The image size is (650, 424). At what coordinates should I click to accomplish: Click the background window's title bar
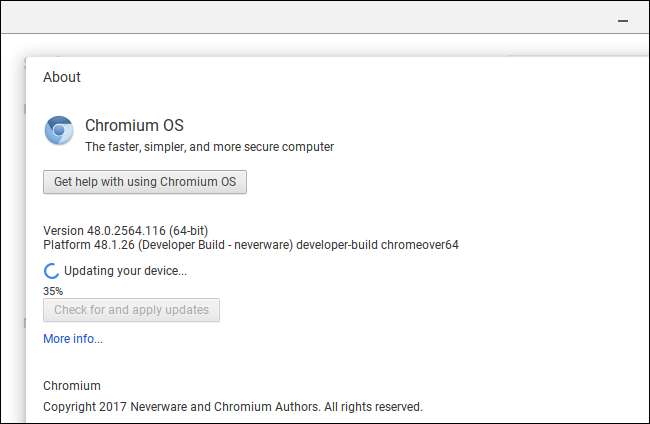click(300, 17)
